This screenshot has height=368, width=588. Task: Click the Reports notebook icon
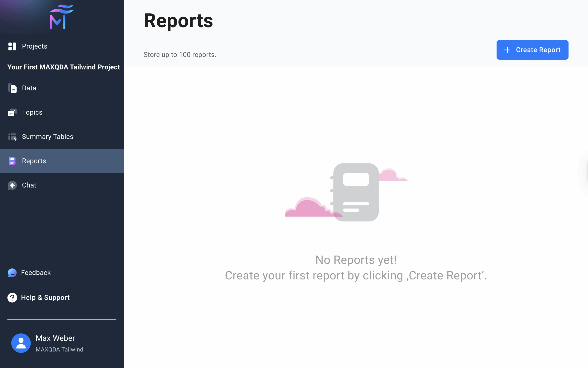point(12,161)
